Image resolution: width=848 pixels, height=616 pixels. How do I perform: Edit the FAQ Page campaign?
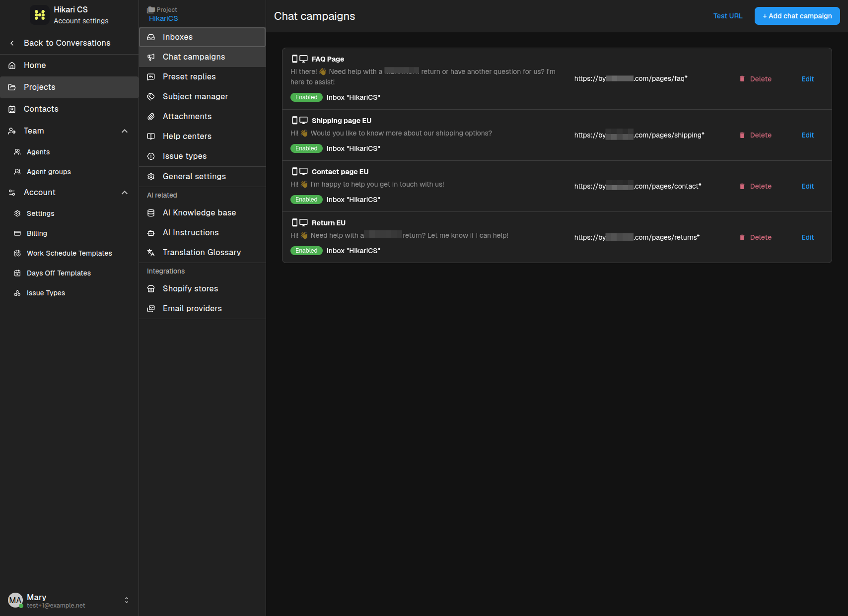click(808, 79)
